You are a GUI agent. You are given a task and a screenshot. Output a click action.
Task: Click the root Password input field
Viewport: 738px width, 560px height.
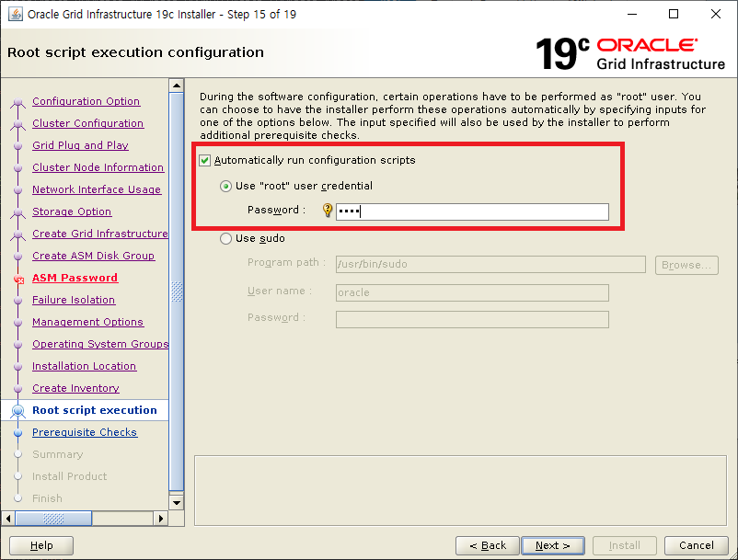(472, 211)
